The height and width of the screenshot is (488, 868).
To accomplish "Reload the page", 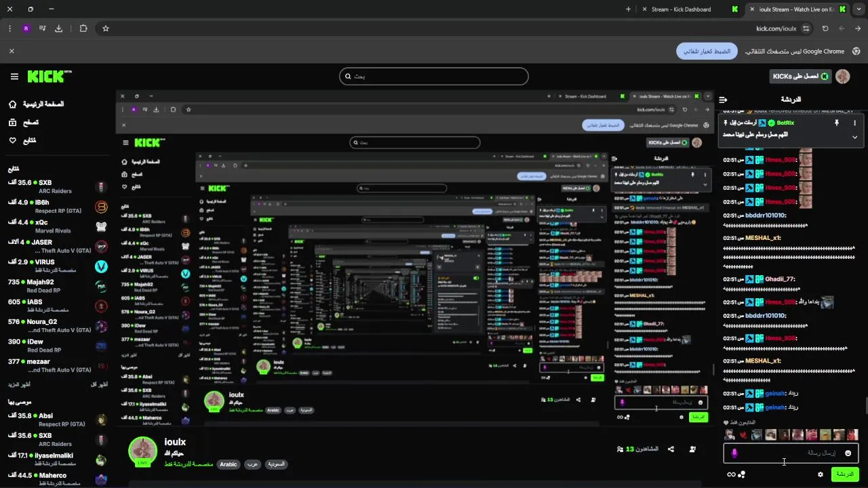I will [x=825, y=28].
